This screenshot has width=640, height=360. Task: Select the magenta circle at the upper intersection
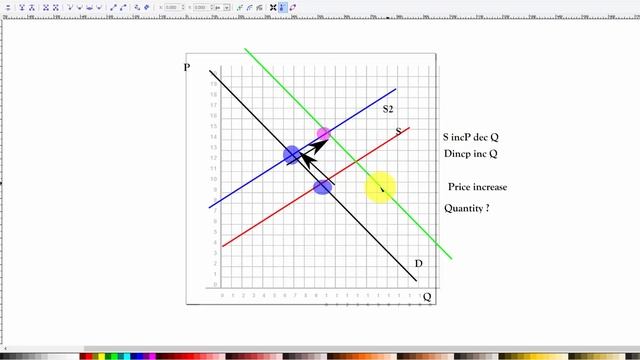[324, 133]
